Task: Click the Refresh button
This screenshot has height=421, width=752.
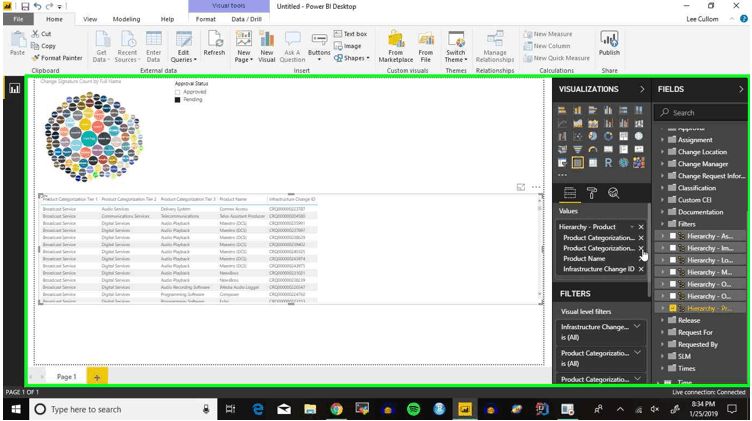Action: click(214, 43)
